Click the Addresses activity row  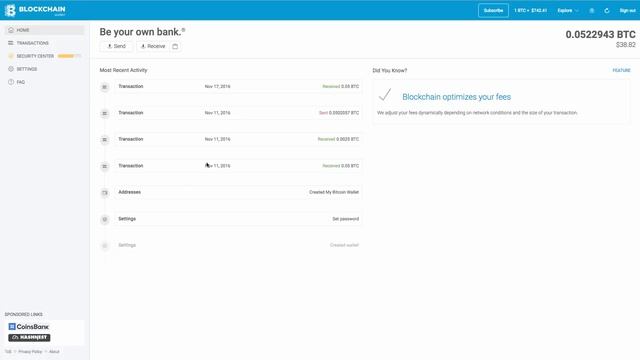click(x=238, y=192)
